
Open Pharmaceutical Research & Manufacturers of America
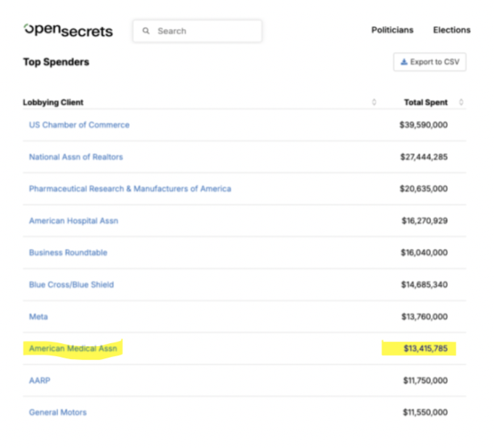coord(130,189)
